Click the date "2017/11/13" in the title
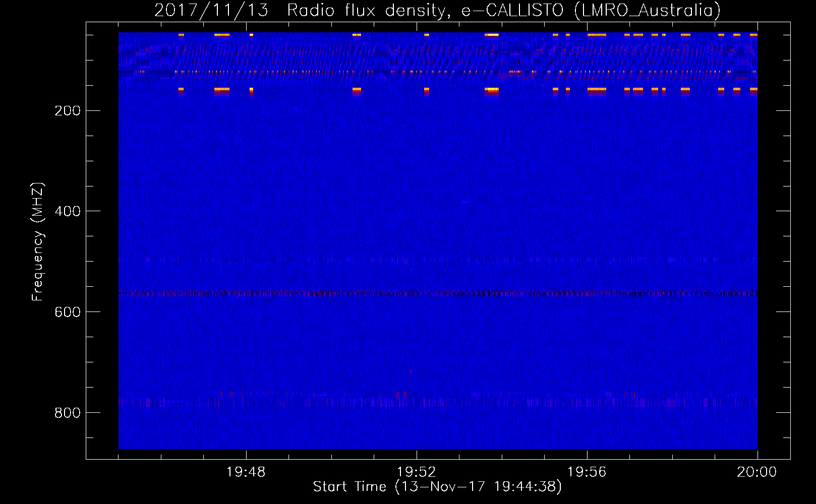The width and height of the screenshot is (816, 504). point(211,10)
